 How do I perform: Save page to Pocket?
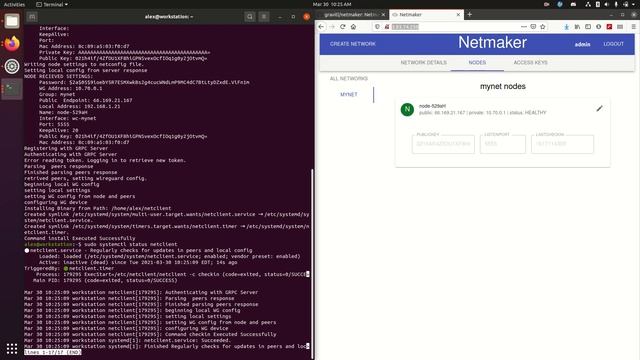coord(533,27)
